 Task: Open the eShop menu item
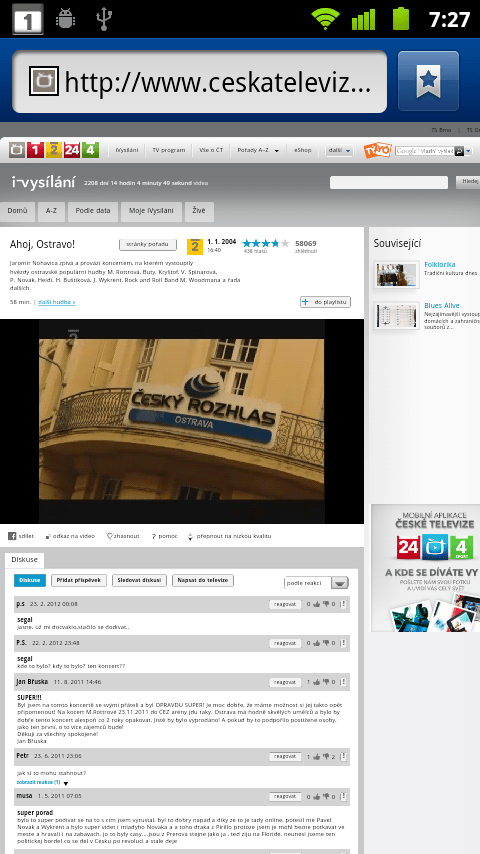tap(302, 150)
